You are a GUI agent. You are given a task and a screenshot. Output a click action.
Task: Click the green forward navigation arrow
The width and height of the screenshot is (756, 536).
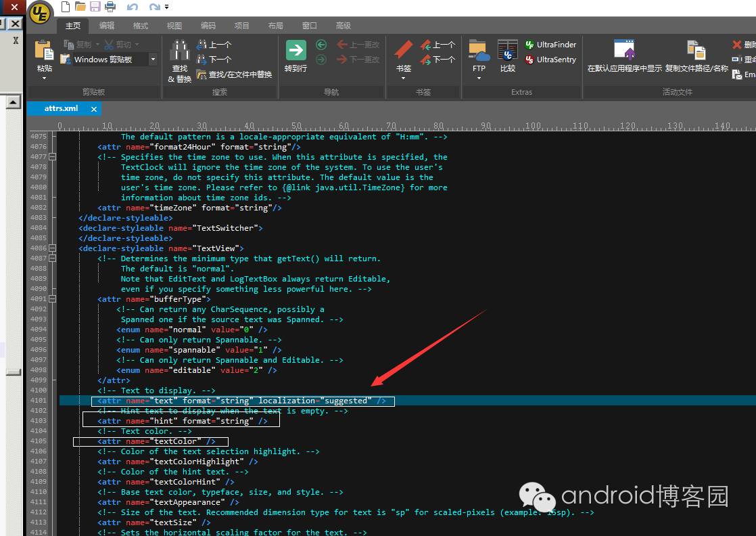click(321, 60)
